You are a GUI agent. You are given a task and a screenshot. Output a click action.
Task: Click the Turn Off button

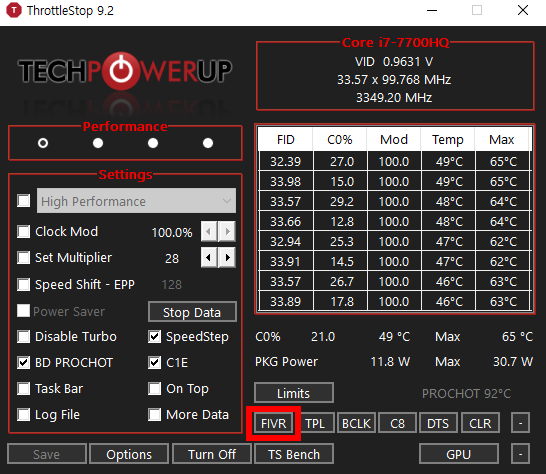coord(212,454)
